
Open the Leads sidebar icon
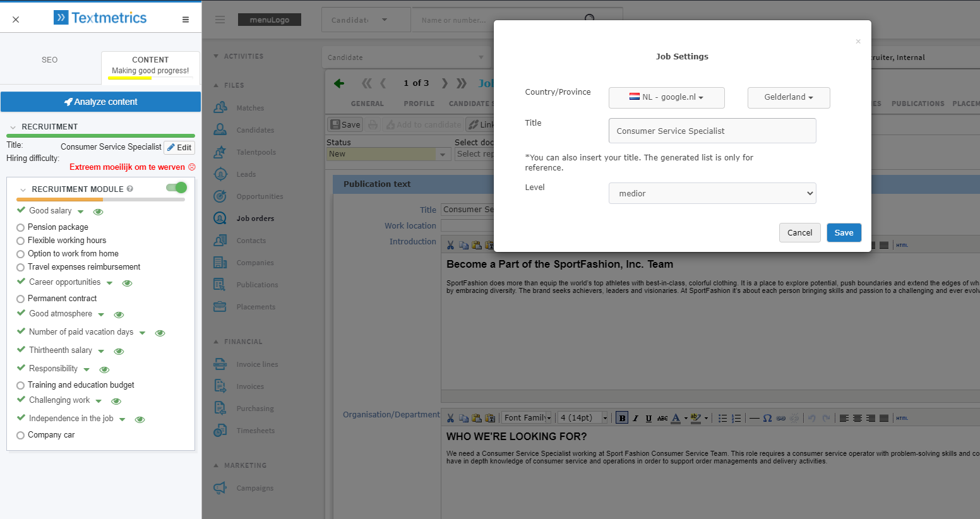(220, 174)
